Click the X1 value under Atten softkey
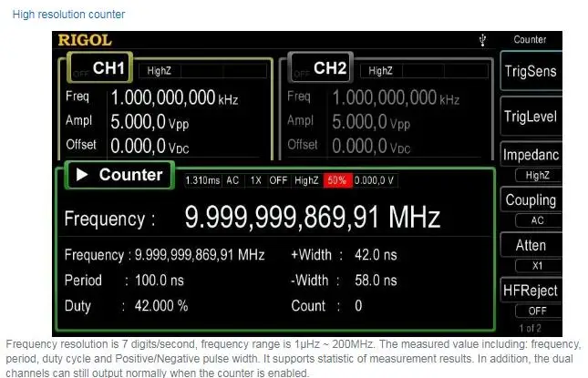The image size is (588, 378). coord(538,266)
